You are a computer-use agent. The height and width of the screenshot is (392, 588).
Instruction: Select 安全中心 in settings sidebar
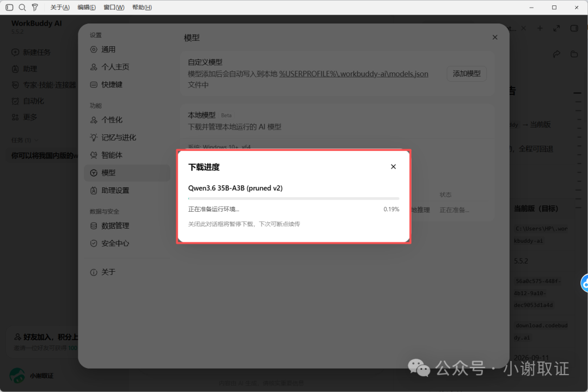pyautogui.click(x=127, y=243)
